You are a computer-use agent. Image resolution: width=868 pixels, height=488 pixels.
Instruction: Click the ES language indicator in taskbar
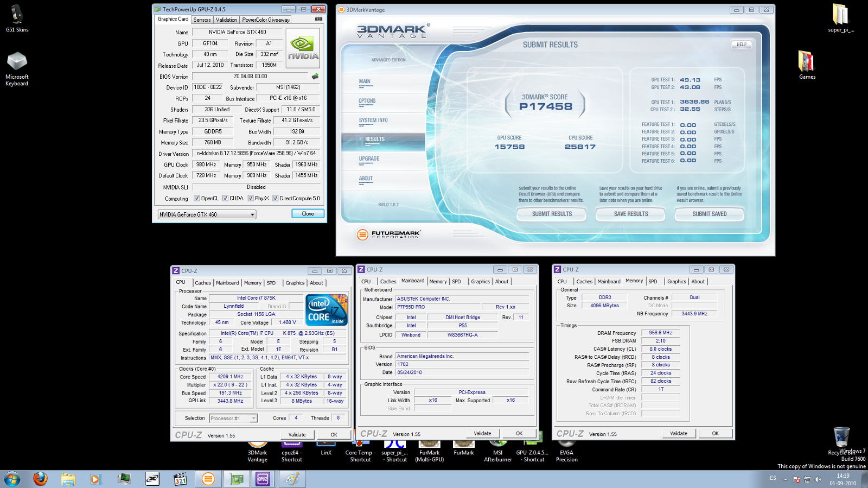773,478
